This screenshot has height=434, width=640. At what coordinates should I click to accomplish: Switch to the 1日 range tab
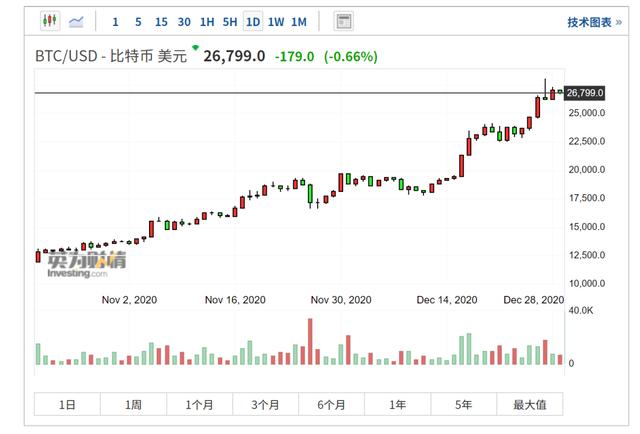67,404
